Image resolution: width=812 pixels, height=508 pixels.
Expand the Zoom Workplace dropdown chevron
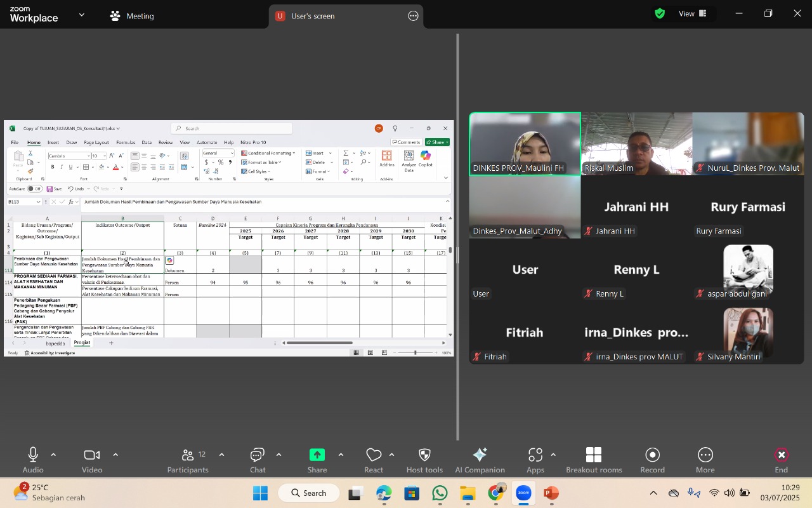(x=81, y=15)
